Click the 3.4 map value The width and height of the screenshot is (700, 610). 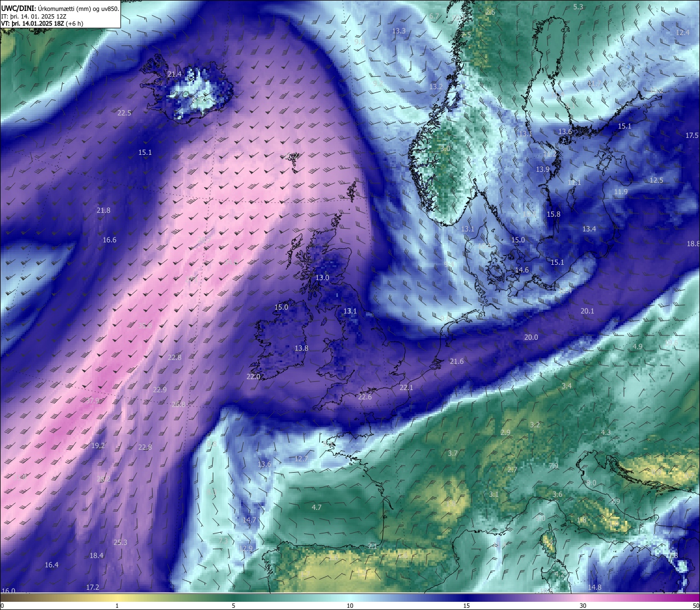[567, 386]
